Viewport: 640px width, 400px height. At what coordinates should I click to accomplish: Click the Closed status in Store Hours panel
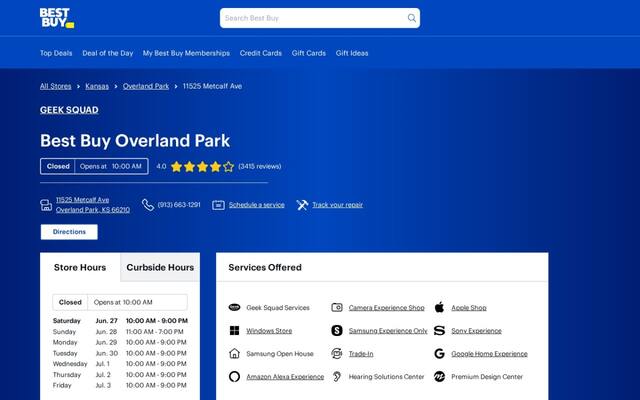(x=70, y=302)
